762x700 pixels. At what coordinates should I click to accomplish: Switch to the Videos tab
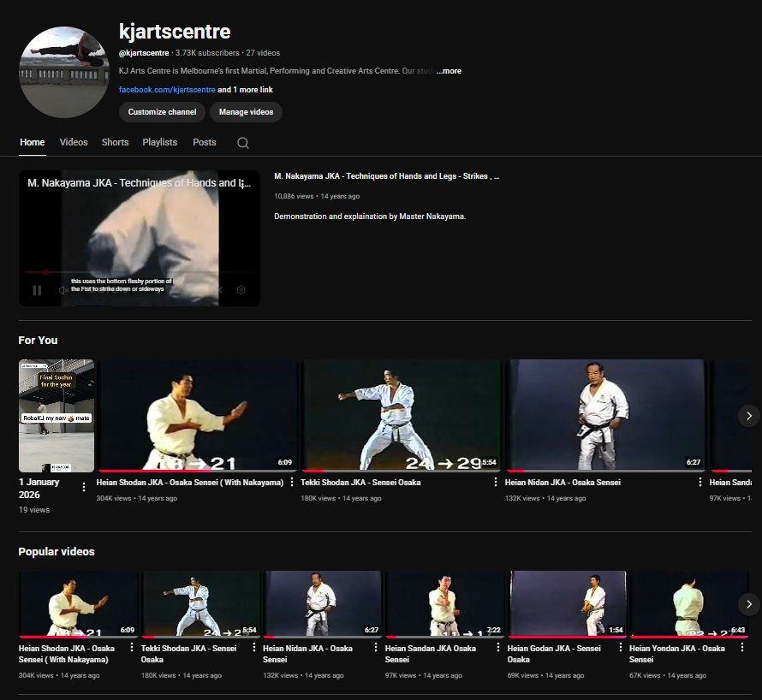point(74,142)
